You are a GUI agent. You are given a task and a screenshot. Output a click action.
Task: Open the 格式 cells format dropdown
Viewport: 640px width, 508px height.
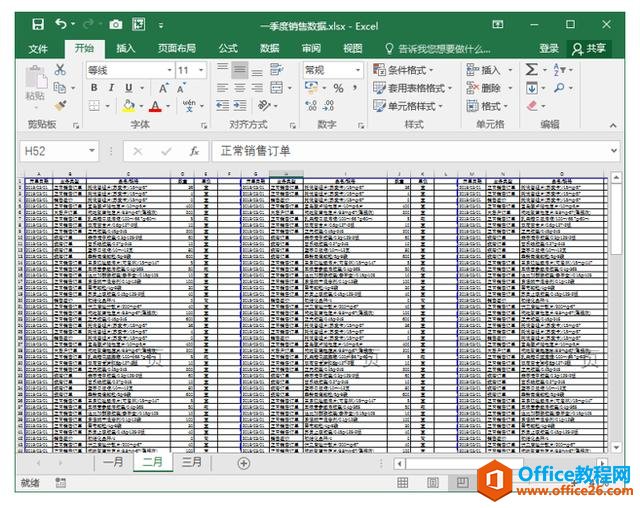(506, 106)
